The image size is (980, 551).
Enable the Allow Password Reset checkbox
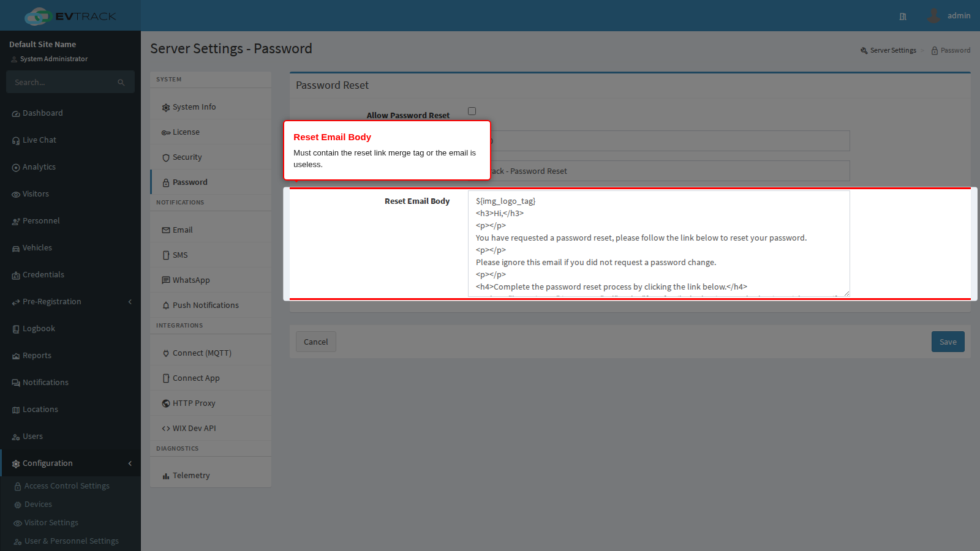pyautogui.click(x=472, y=111)
